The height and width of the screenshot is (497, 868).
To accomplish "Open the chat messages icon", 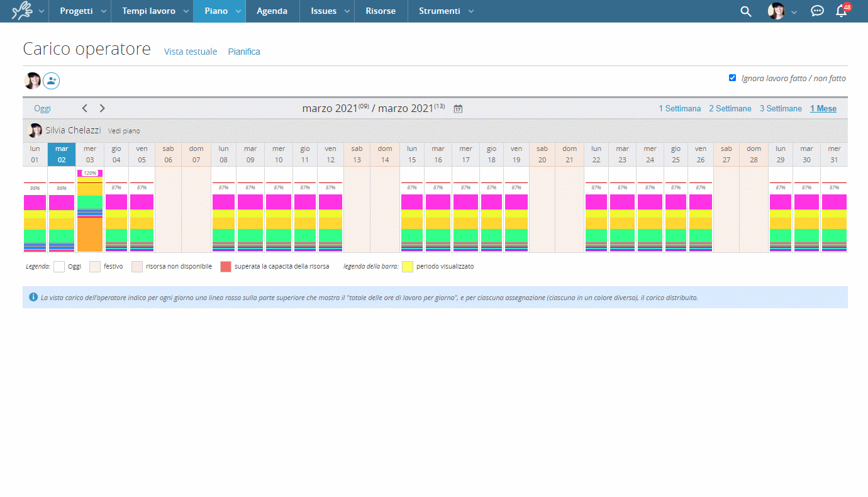I will pos(817,11).
